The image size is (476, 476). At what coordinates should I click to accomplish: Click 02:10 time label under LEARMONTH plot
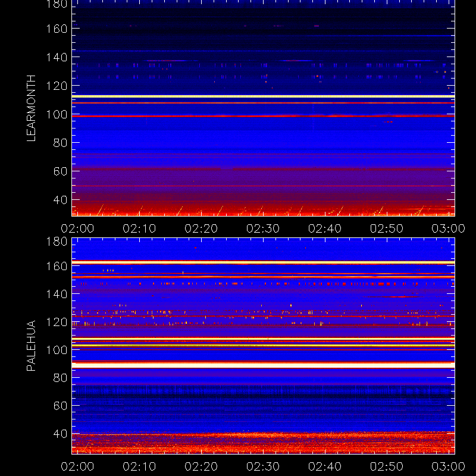(139, 228)
